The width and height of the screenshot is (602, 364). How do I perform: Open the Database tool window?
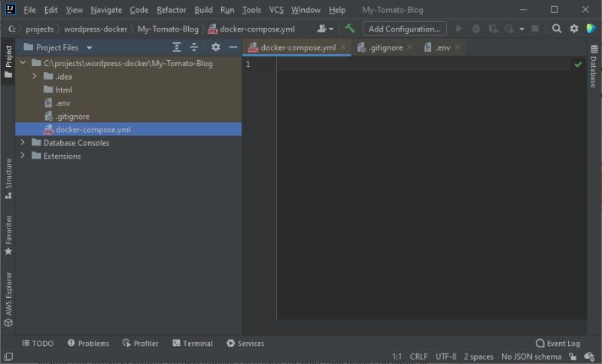click(594, 66)
